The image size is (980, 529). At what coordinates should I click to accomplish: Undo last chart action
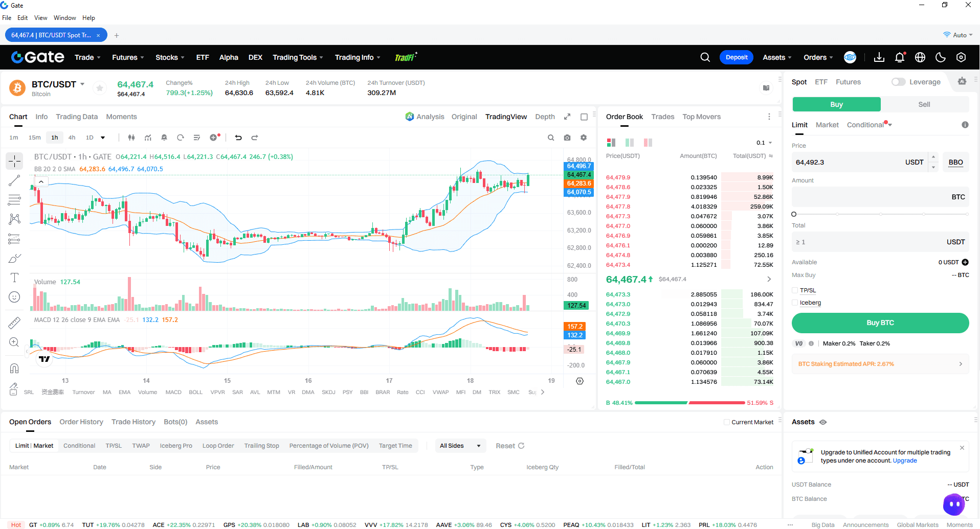click(238, 137)
